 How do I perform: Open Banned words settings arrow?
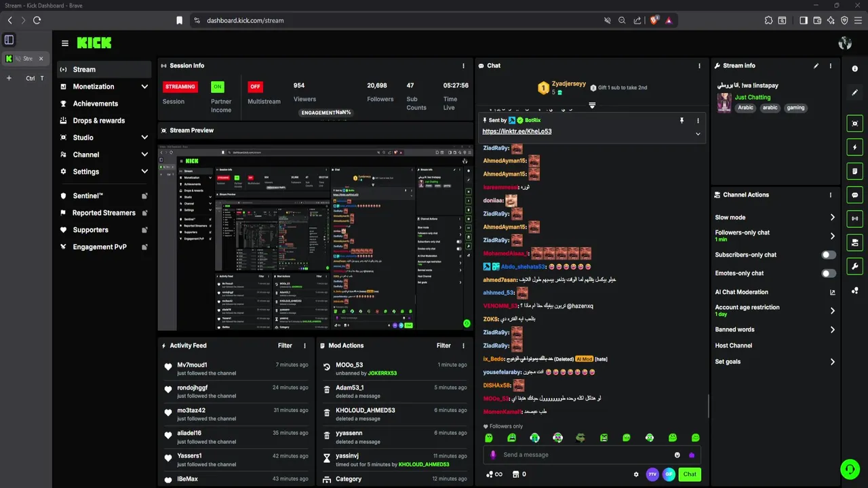tap(832, 329)
